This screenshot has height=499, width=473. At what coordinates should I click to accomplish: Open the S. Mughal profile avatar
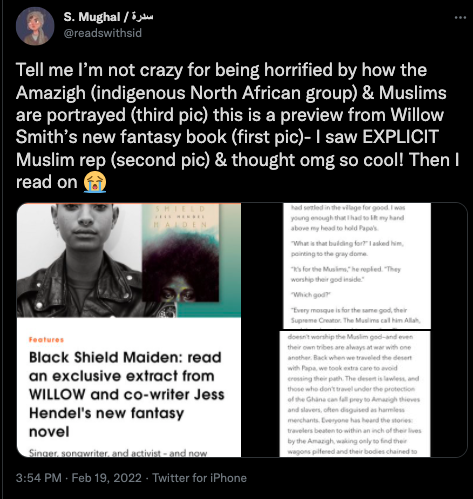tap(35, 26)
